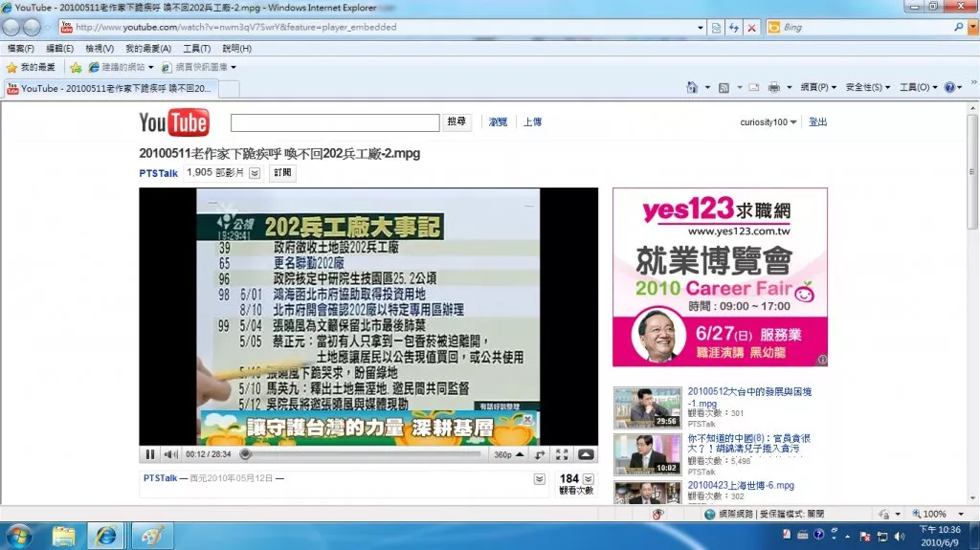Select the YouTube browser tab
The width and height of the screenshot is (980, 550).
110,89
